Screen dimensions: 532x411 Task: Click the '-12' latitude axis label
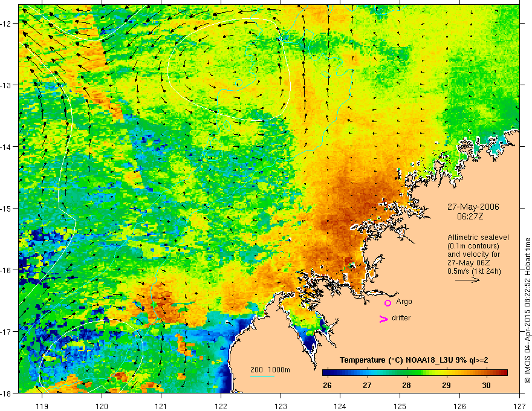(6, 24)
